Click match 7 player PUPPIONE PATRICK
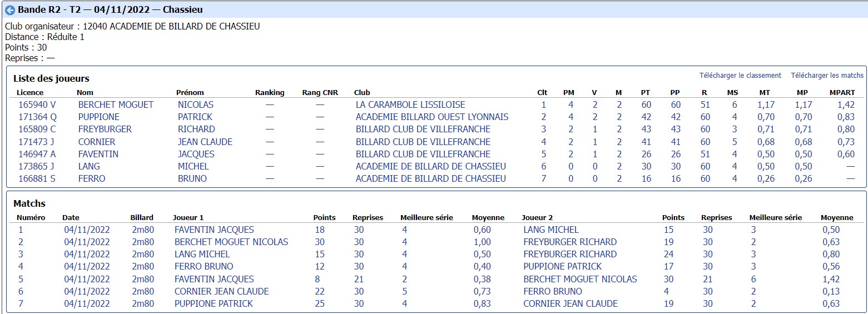The image size is (868, 314). pos(214,303)
